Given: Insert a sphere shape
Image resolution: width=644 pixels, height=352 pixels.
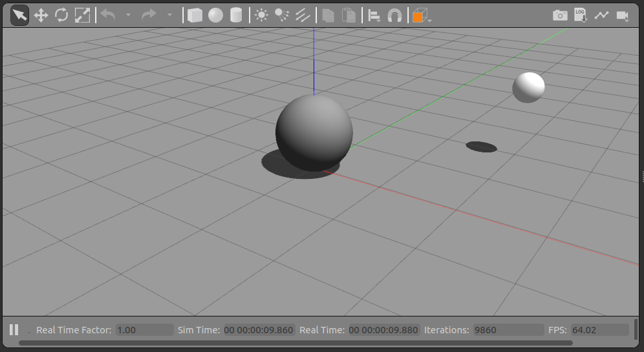Looking at the screenshot, I should [215, 16].
